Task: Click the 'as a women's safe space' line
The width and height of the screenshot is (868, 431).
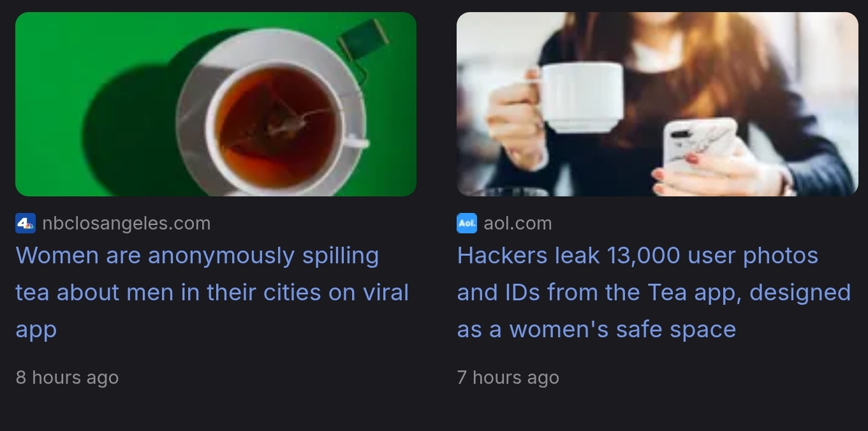Action: (597, 330)
